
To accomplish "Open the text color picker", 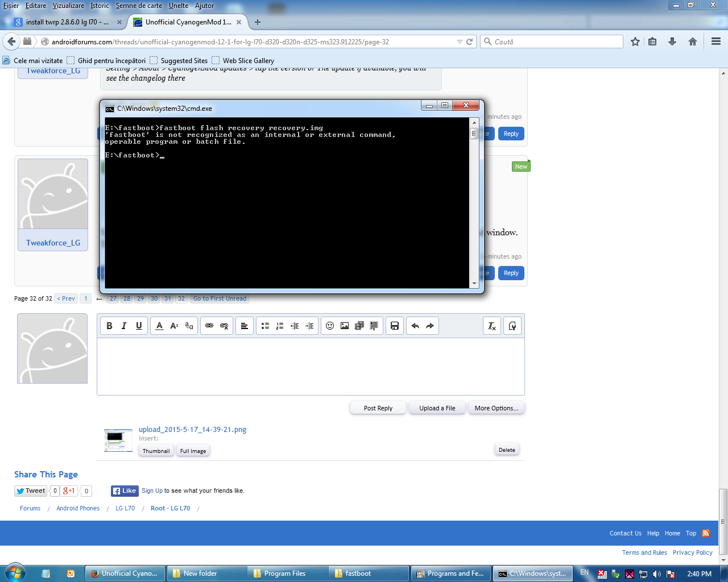I will [159, 326].
